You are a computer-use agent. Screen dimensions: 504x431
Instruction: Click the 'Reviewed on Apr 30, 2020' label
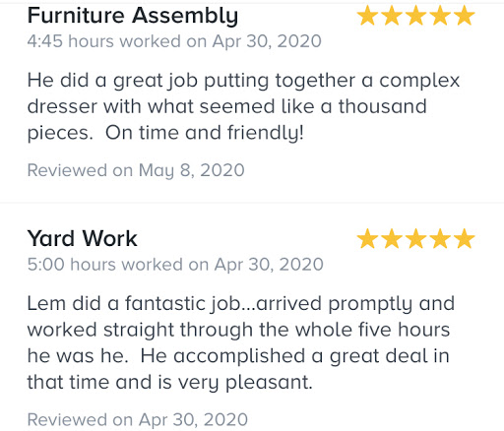pos(138,420)
